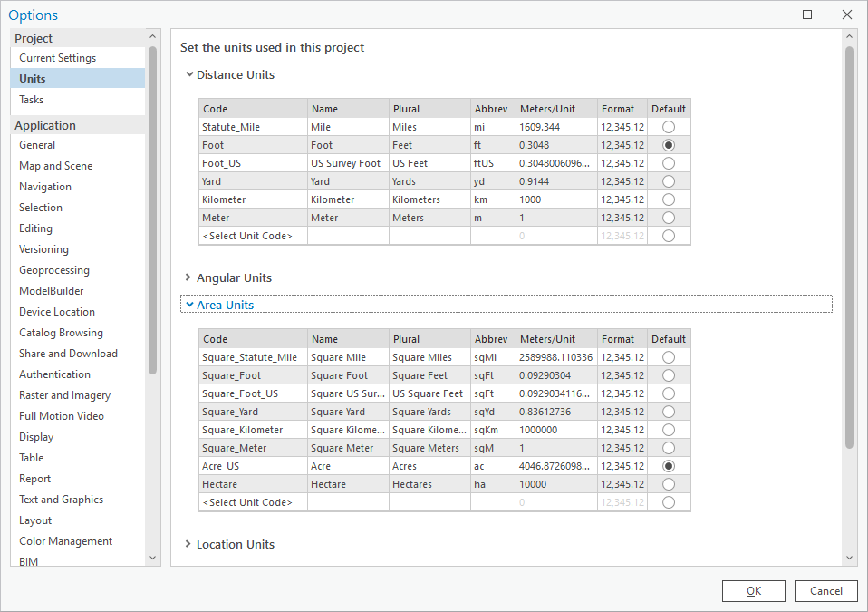The height and width of the screenshot is (612, 868).
Task: Collapse the Distance Units section
Action: coord(189,74)
